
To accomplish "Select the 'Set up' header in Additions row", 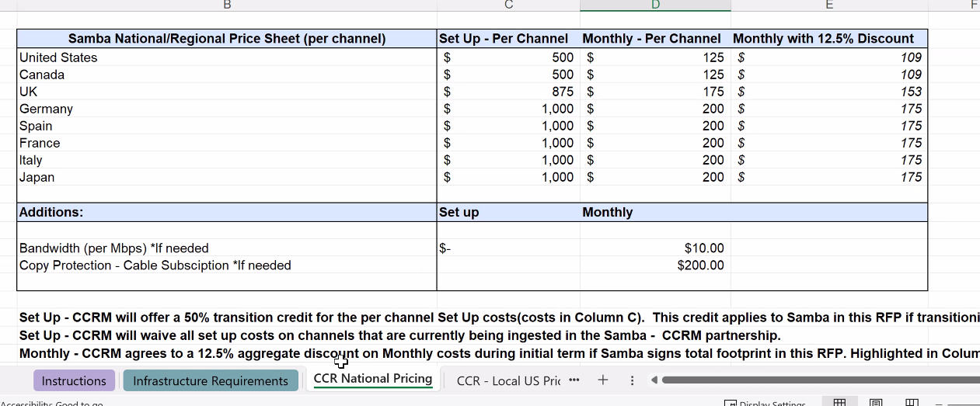I will tap(508, 212).
